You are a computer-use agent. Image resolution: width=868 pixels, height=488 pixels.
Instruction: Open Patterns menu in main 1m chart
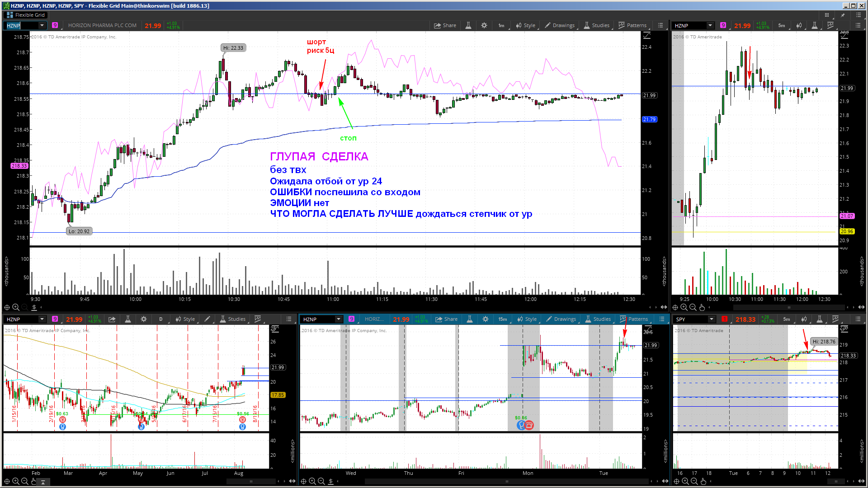[632, 25]
